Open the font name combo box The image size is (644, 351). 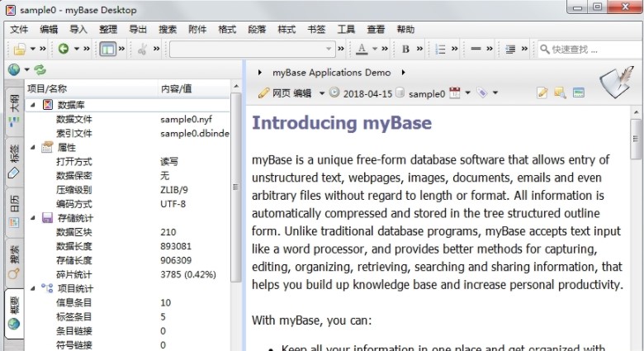pos(252,49)
